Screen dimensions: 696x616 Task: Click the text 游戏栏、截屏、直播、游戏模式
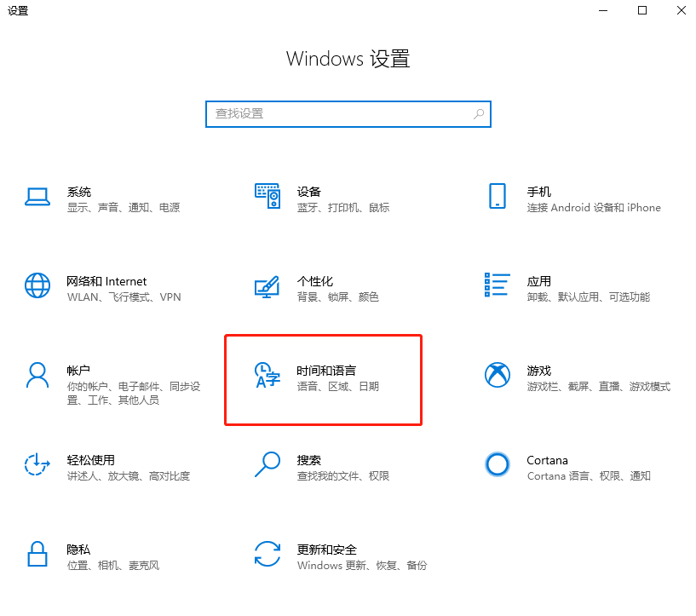click(x=599, y=387)
